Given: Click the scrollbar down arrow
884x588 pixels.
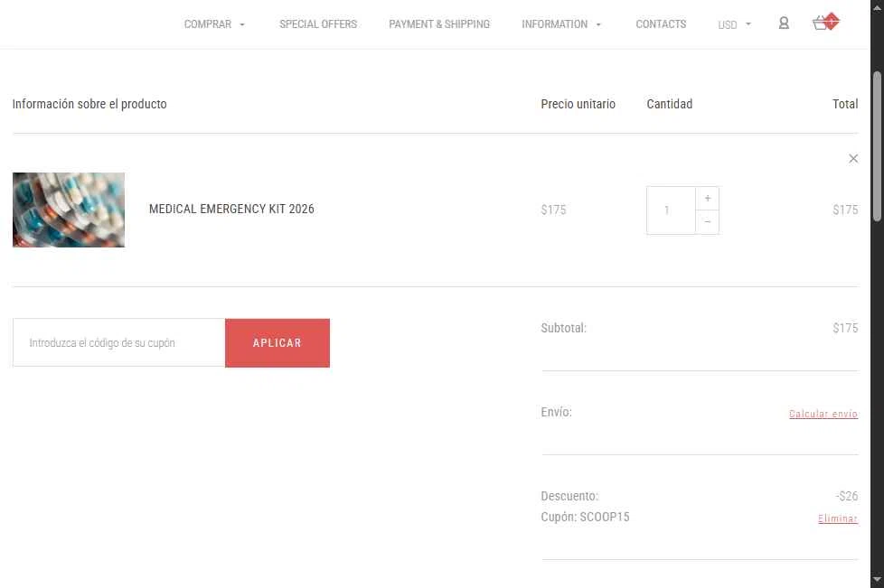Looking at the screenshot, I should (877, 579).
